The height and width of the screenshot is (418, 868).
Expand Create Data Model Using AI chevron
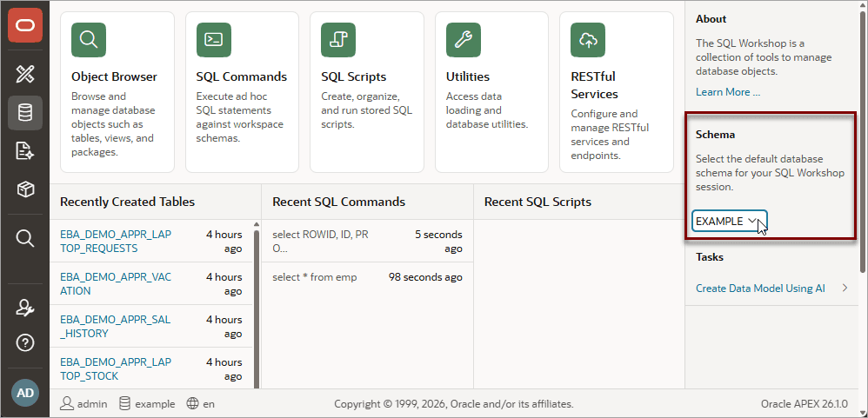(845, 288)
